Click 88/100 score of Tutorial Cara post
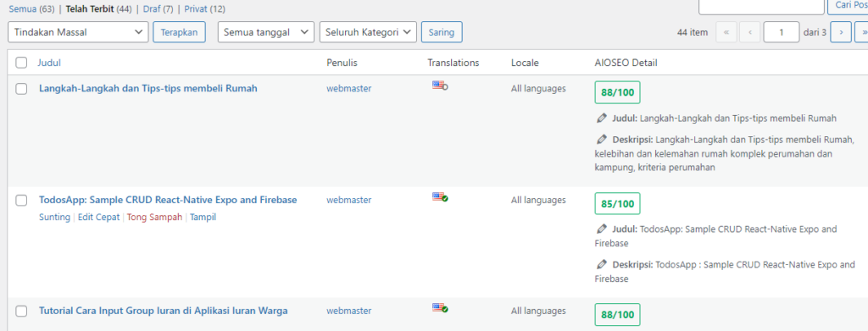Viewport: 868px width, 331px height. tap(617, 315)
